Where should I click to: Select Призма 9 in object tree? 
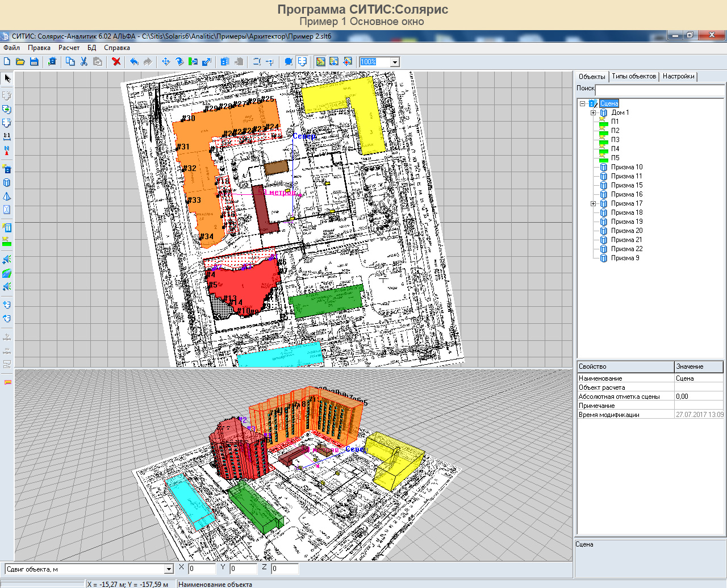(x=625, y=258)
